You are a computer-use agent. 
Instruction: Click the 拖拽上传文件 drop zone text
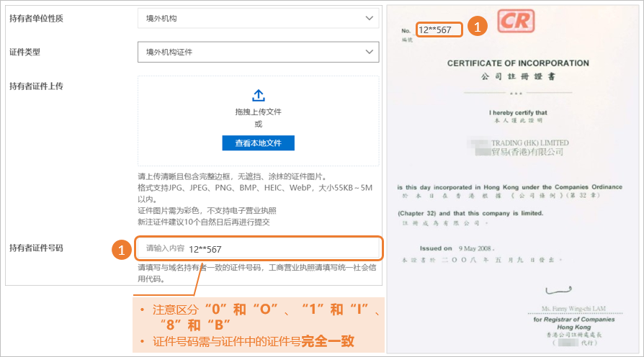(x=258, y=112)
